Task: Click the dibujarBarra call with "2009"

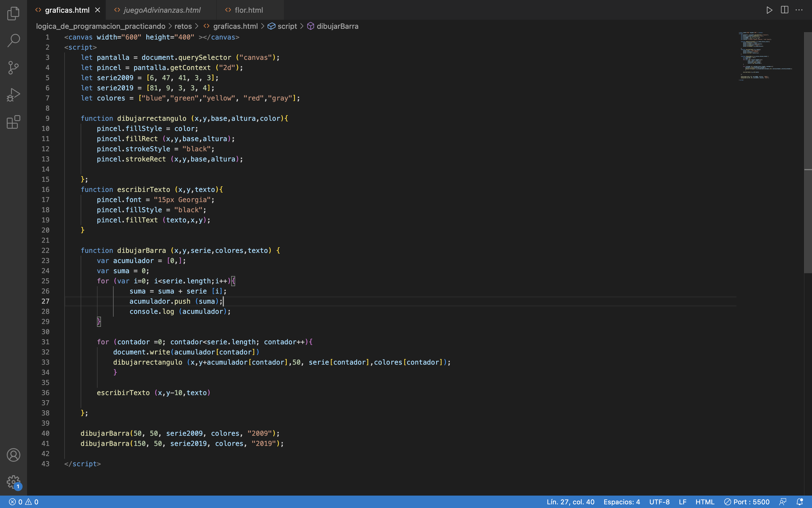Action: click(180, 433)
